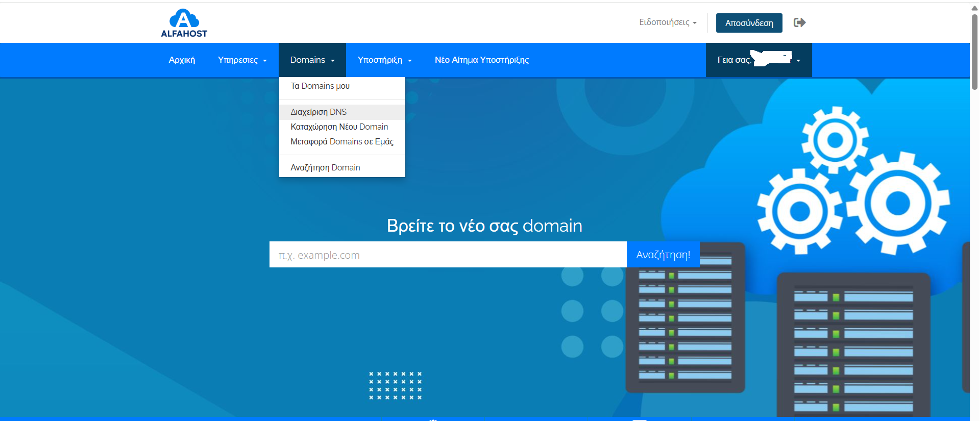Image resolution: width=980 pixels, height=421 pixels.
Task: Expand the Υποστήριξη dropdown
Action: (384, 60)
